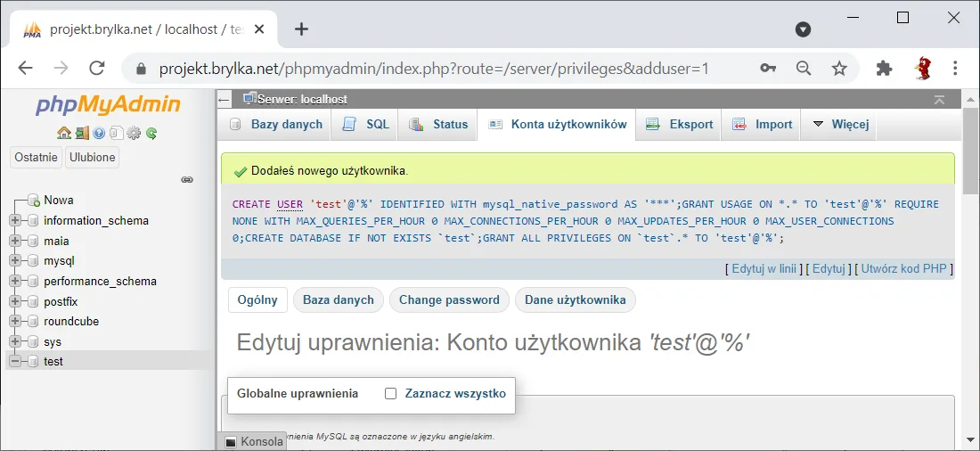The image size is (980, 451).
Task: Click the Ostatnie button
Action: 37,157
